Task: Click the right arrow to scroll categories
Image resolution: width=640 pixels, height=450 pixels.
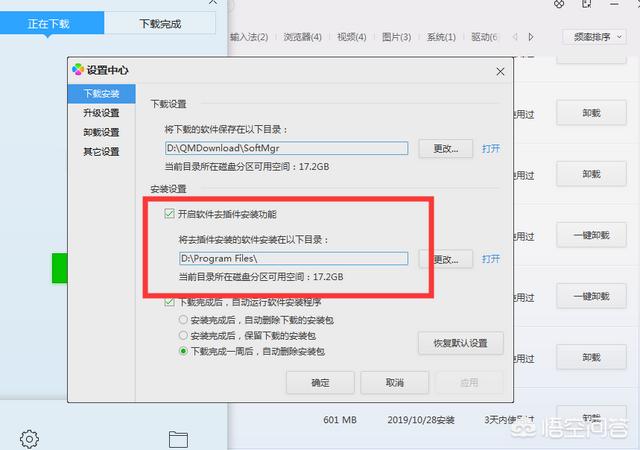Action: [x=531, y=37]
